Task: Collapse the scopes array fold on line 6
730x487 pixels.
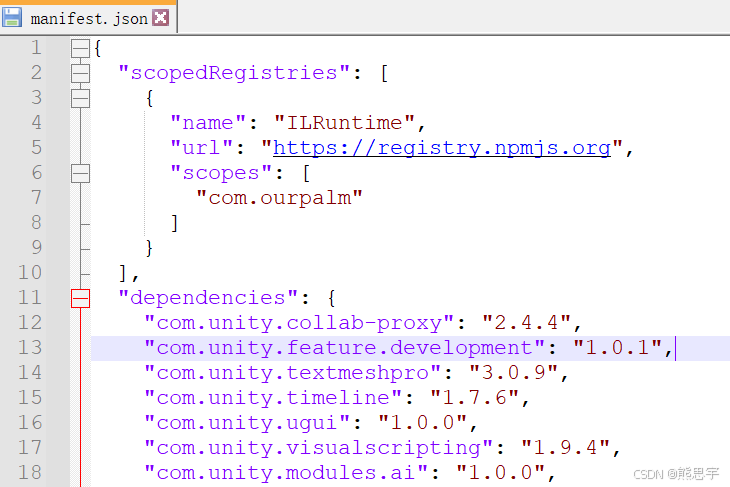Action: pos(80,173)
